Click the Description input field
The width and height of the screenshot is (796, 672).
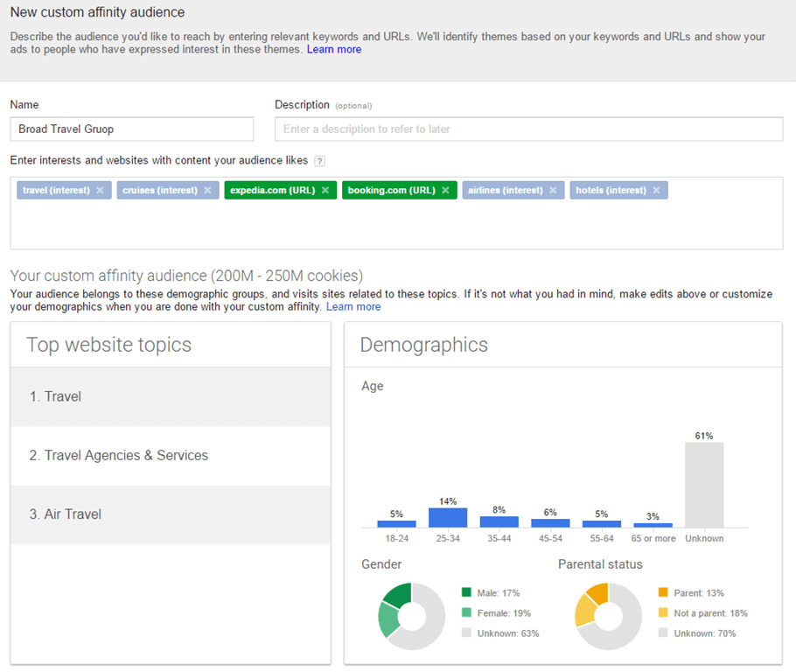[528, 129]
